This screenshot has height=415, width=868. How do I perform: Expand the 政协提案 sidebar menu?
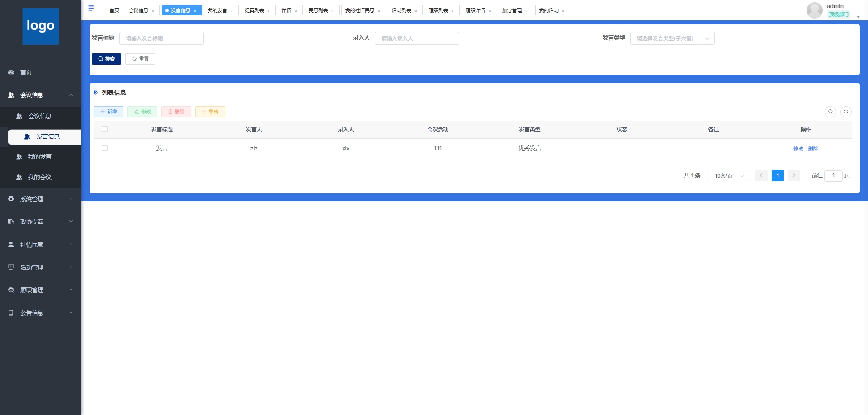[41, 222]
